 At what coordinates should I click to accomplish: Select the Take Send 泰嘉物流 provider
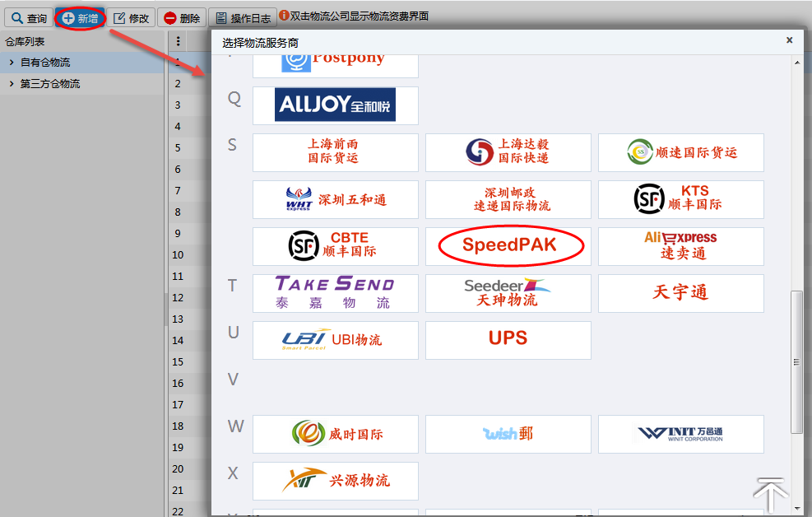(336, 292)
